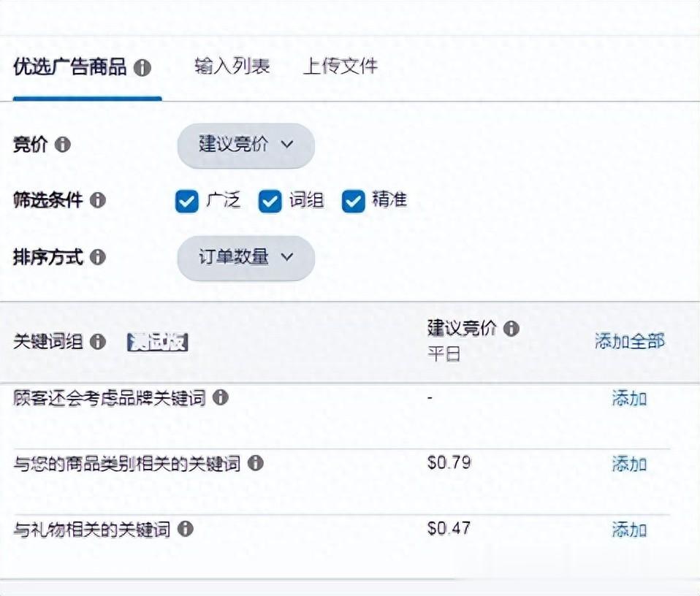Screen dimensions: 700x596
Task: Click info icon beside 排序方式 label
Action: point(97,257)
